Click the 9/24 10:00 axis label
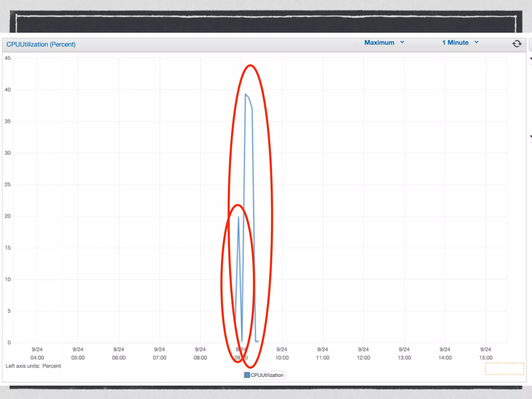 coord(282,354)
